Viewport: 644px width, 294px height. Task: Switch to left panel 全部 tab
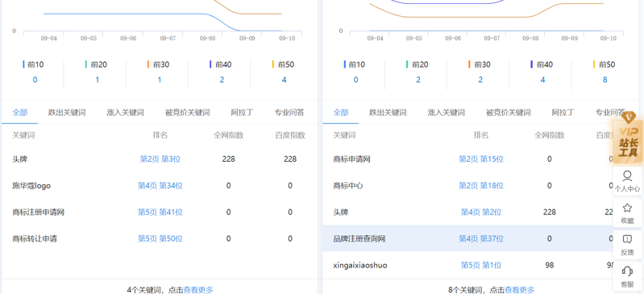click(x=19, y=112)
